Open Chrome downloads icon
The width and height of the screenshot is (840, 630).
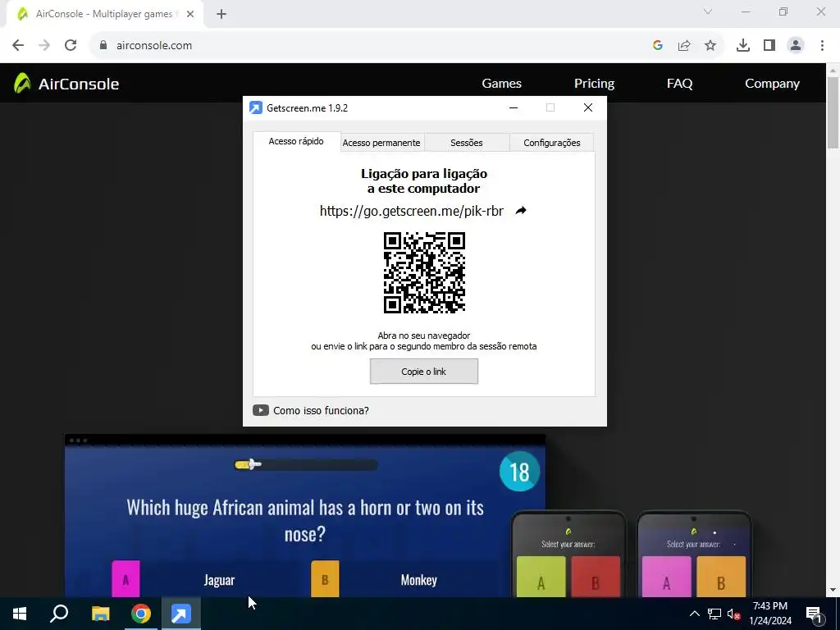(x=743, y=45)
